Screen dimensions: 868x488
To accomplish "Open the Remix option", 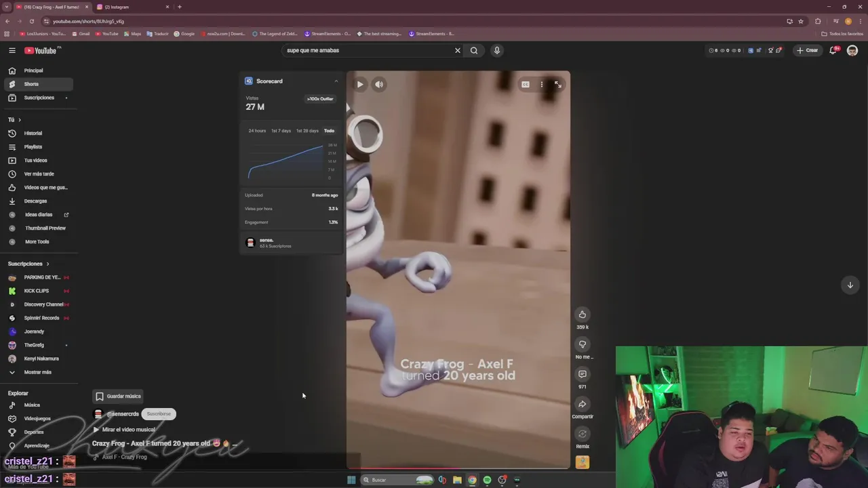I will [583, 434].
